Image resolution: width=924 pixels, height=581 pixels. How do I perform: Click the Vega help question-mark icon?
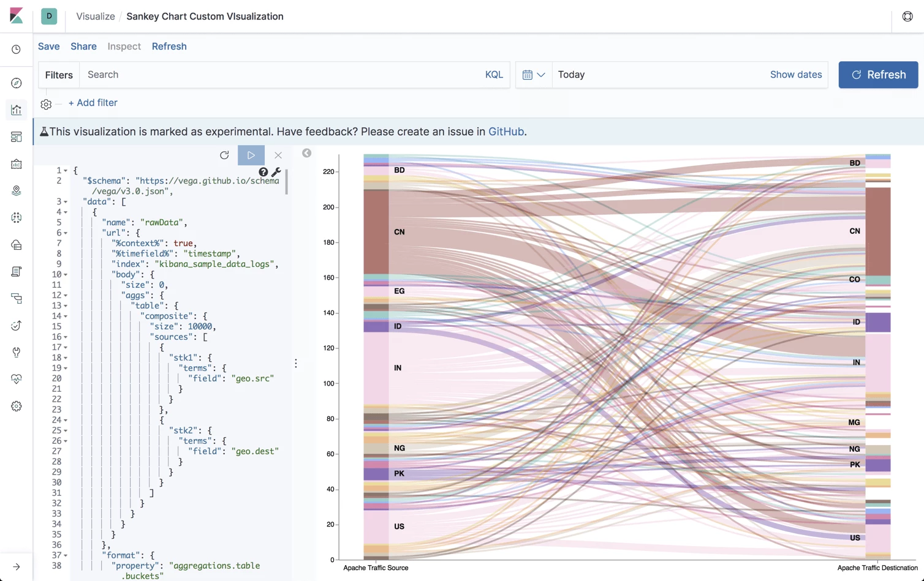263,172
